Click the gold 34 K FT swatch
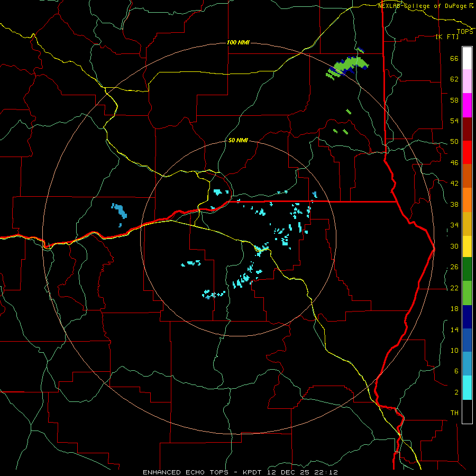 pyautogui.click(x=467, y=224)
